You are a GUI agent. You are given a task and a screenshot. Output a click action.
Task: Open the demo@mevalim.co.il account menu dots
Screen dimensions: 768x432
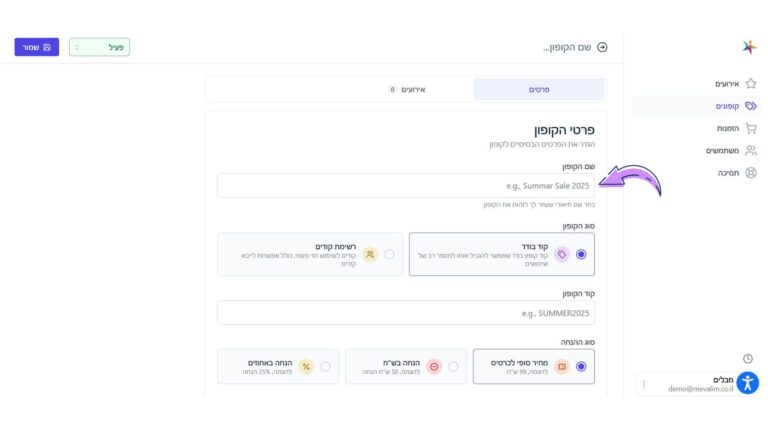(x=644, y=384)
